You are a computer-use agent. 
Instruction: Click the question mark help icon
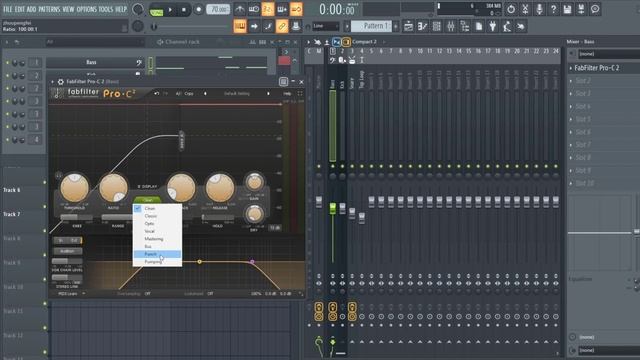(x=553, y=9)
